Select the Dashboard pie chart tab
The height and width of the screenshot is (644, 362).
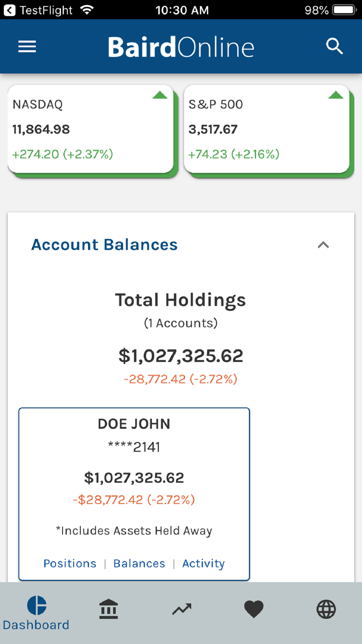tap(36, 612)
